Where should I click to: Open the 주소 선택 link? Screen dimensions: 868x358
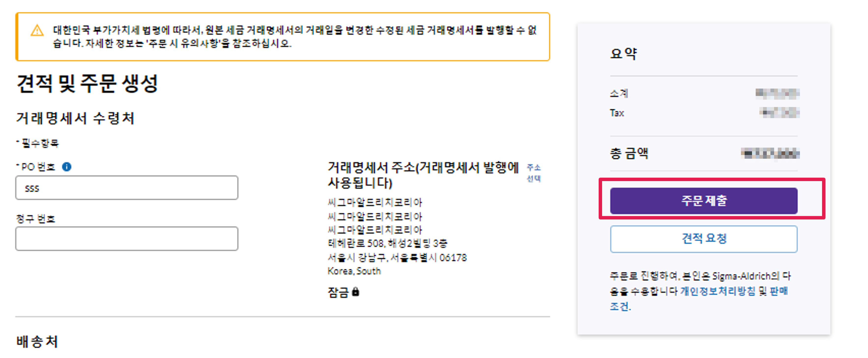(533, 172)
